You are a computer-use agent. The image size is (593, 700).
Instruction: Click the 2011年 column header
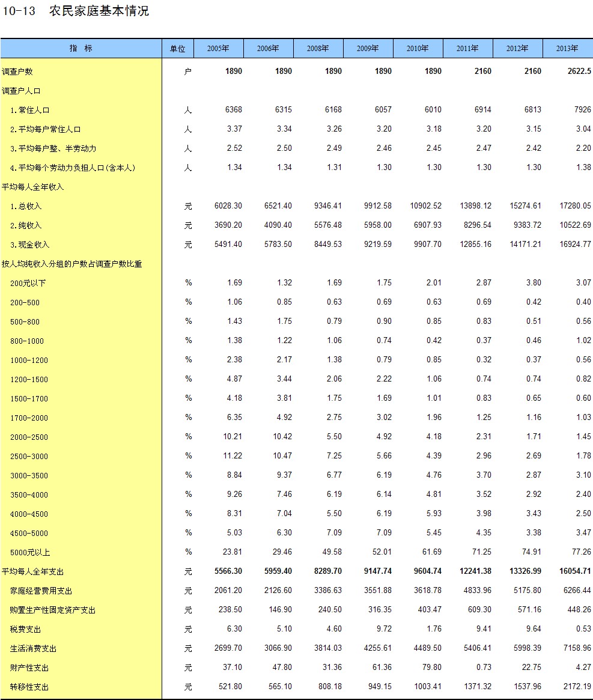pos(468,49)
